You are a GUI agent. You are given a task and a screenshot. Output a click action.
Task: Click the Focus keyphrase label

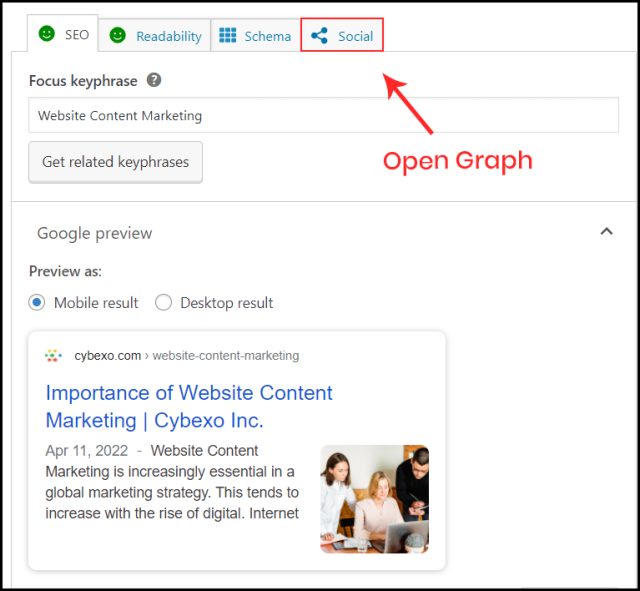coord(83,81)
